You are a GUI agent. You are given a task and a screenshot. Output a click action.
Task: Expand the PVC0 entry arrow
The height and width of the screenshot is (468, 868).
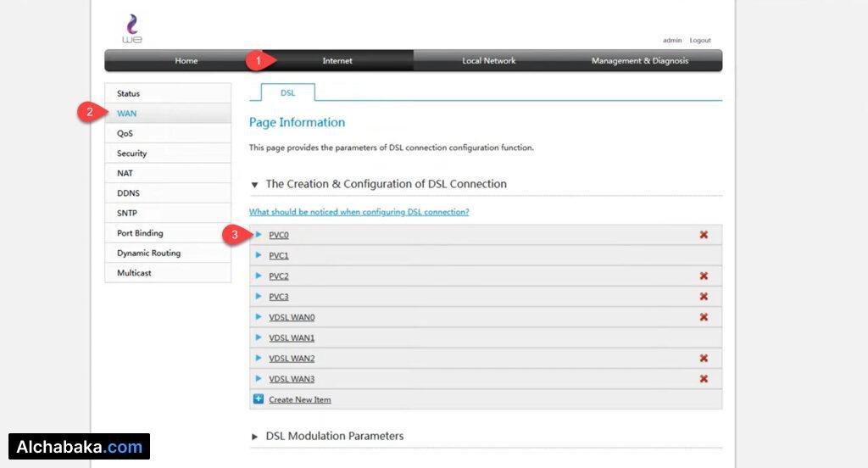(259, 235)
